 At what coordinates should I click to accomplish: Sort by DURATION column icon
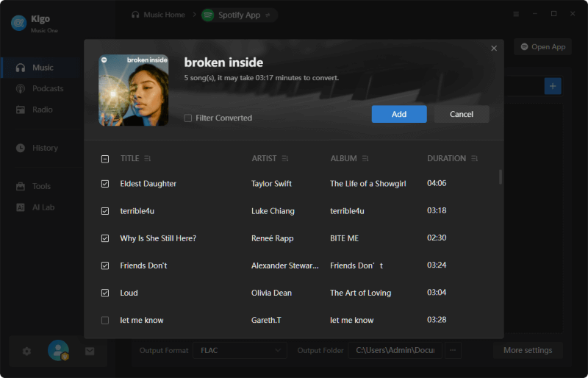pyautogui.click(x=474, y=159)
